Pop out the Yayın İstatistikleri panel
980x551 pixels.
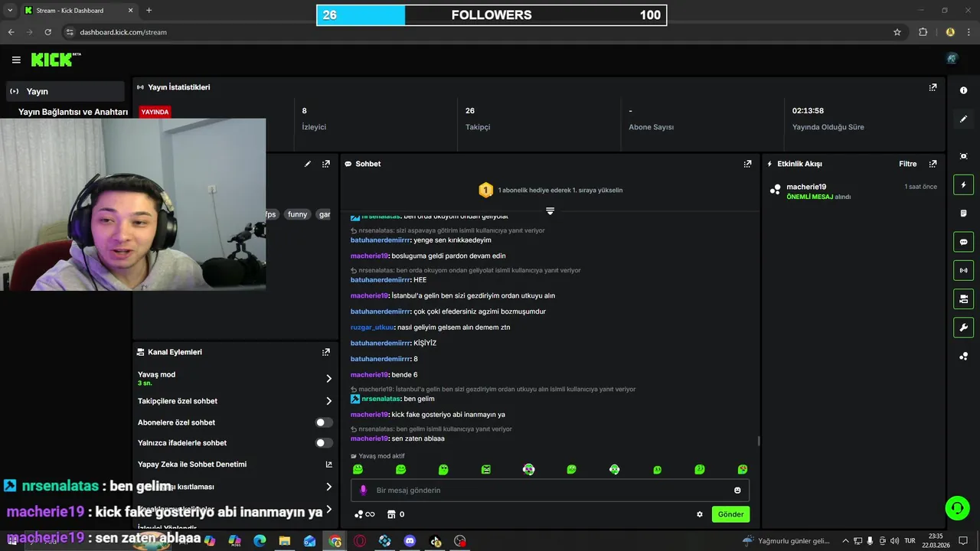tap(933, 87)
